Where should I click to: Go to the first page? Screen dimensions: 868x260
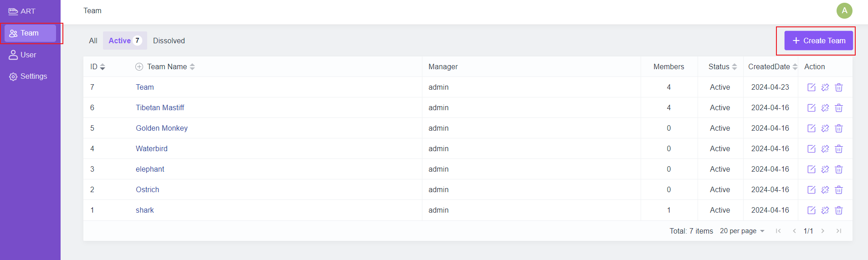[x=778, y=231]
